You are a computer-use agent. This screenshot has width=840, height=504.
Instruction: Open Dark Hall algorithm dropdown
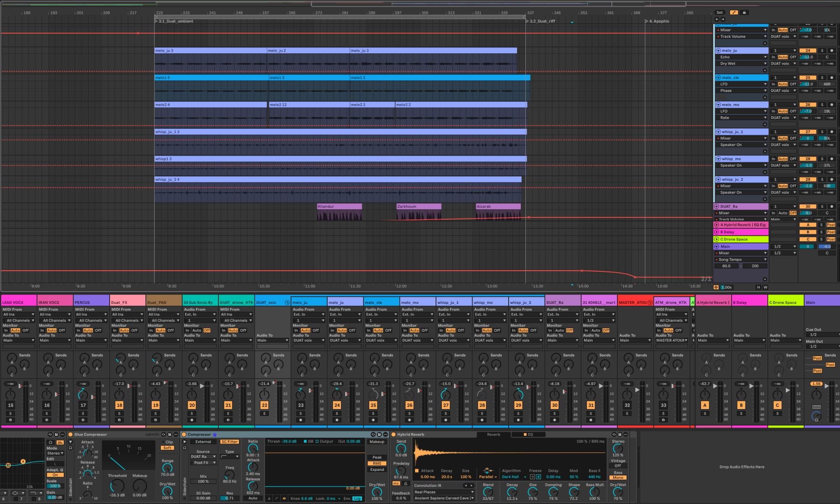513,477
